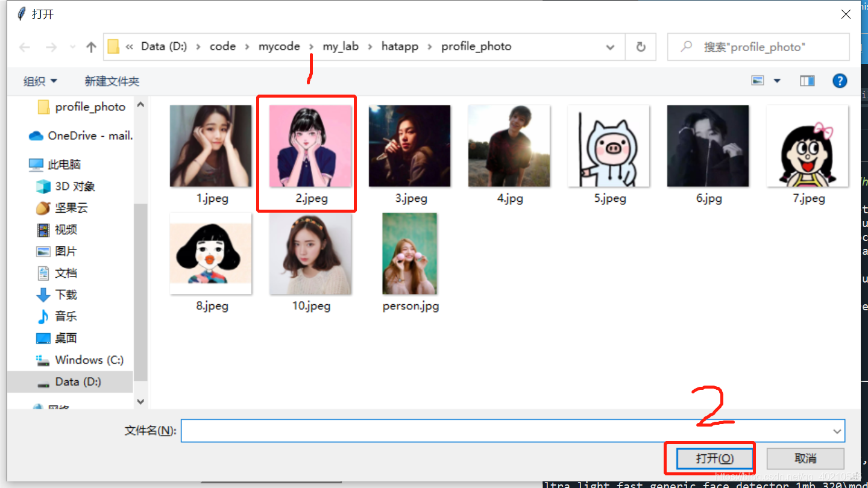
Task: Open 视频 folder in the sidebar
Action: [x=57, y=230]
